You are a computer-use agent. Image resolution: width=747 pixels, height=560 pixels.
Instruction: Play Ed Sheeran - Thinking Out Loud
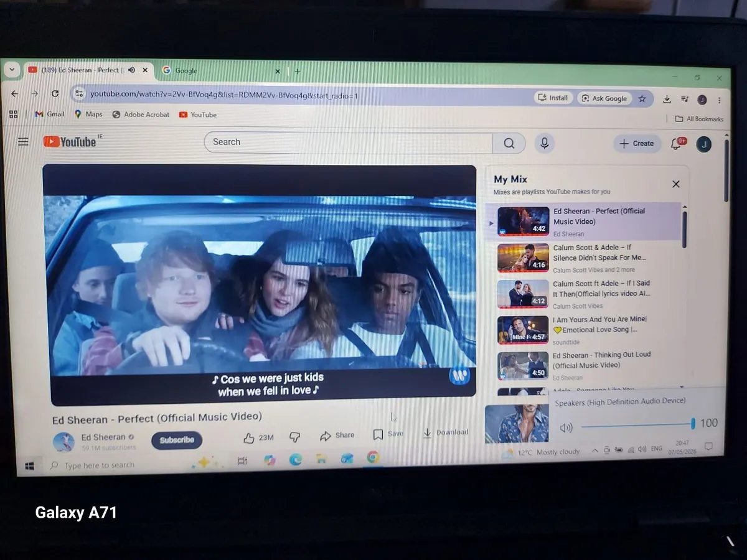click(585, 366)
